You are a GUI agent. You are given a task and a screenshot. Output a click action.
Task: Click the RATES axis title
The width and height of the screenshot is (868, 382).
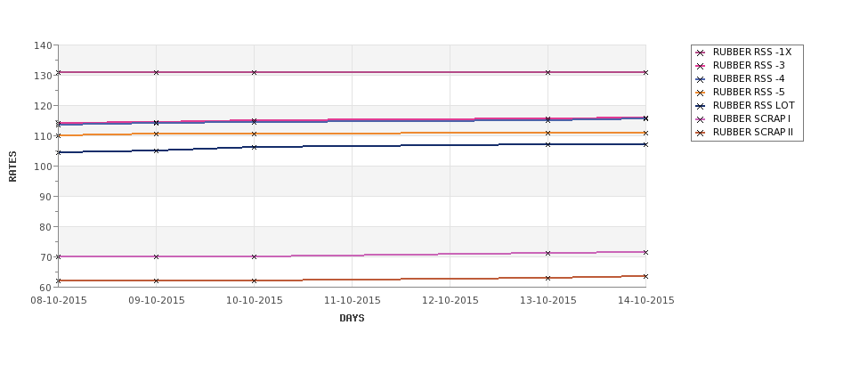coord(12,167)
